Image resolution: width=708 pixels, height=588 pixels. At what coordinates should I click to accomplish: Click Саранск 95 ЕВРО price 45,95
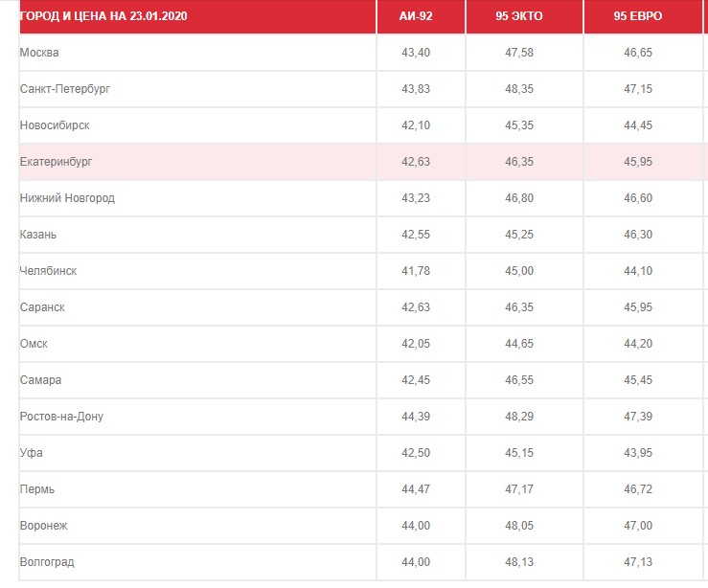(x=638, y=307)
